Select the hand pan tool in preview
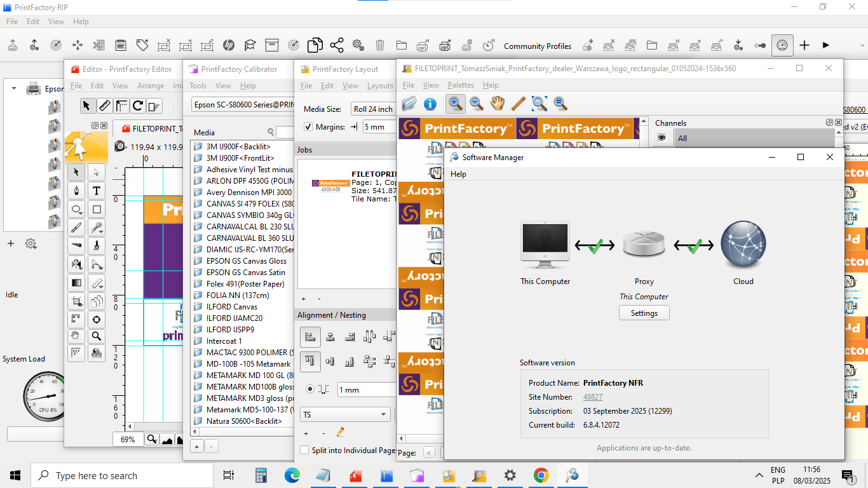Image resolution: width=868 pixels, height=488 pixels. pos(498,104)
